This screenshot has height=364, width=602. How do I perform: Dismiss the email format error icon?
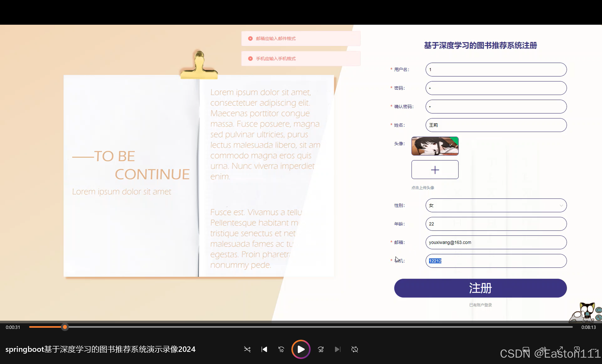[250, 39]
